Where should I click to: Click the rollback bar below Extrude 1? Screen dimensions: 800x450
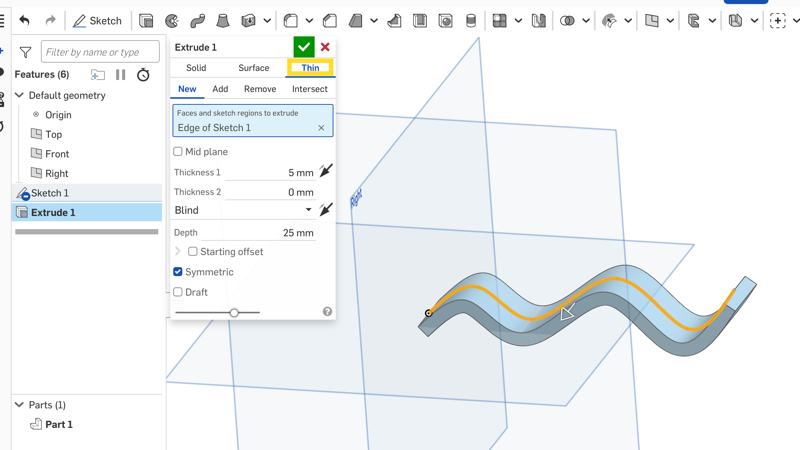(87, 232)
